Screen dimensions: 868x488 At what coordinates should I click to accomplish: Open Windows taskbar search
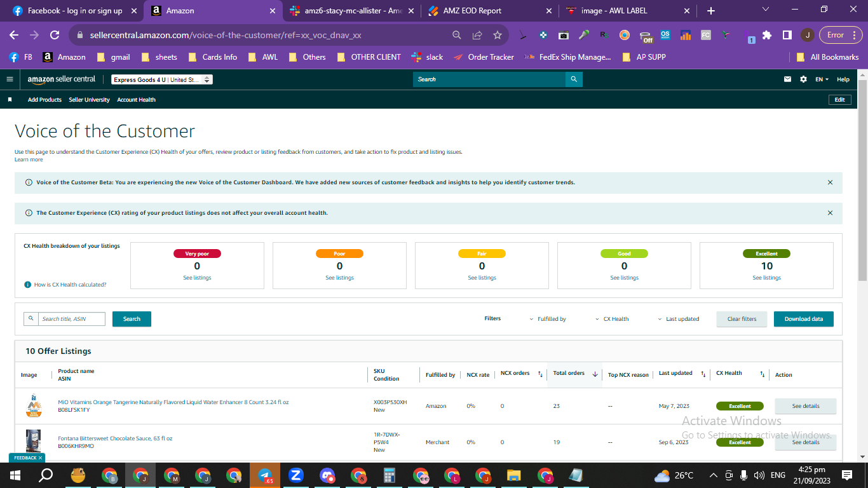click(x=46, y=475)
